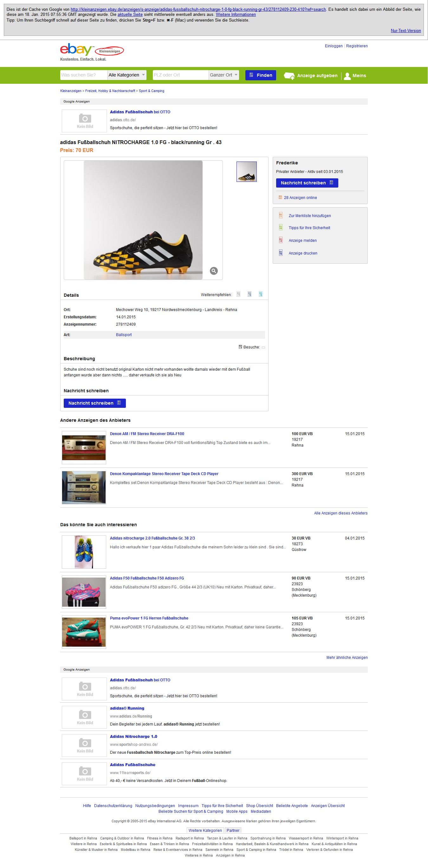Open Adidas Fußballschuhe 11teamsports ad title
Viewport: 428px width, 868px height.
click(133, 765)
